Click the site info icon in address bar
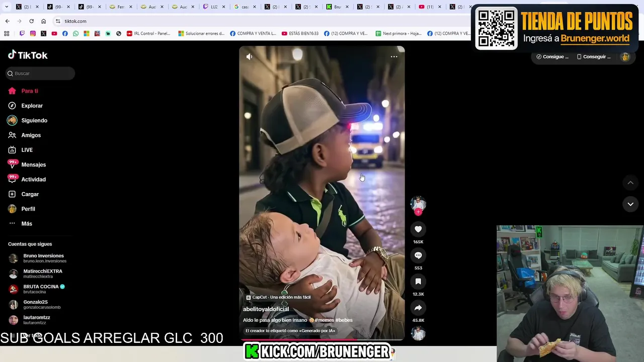Viewport: 644px width, 362px height. [58, 21]
